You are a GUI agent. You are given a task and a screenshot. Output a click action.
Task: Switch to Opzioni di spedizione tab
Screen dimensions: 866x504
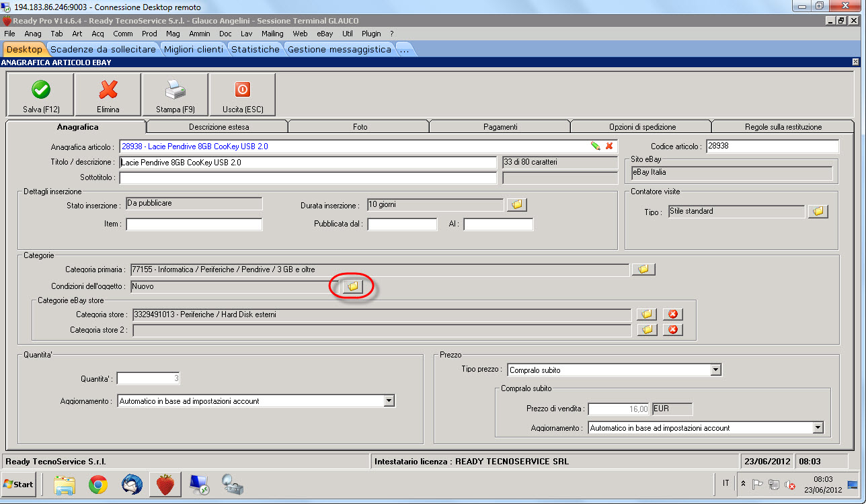pyautogui.click(x=642, y=126)
